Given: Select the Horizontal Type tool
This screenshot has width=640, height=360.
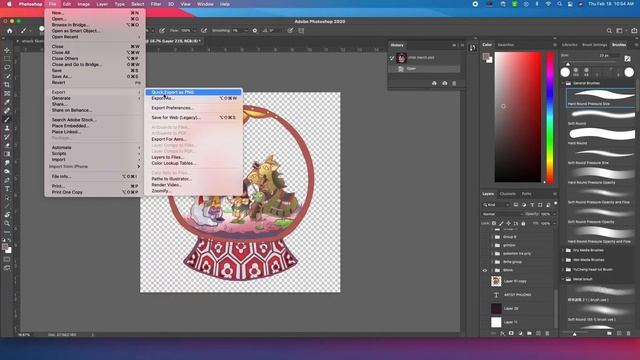Looking at the screenshot, I should click(x=7, y=189).
